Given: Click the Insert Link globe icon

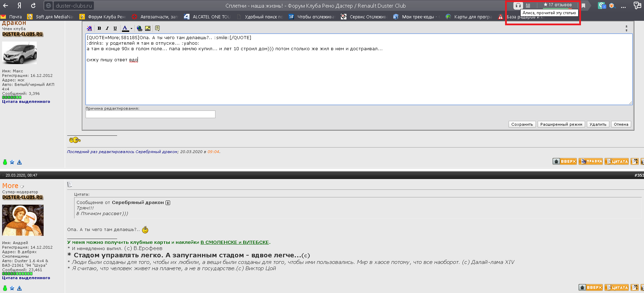Looking at the screenshot, I should pos(139,28).
